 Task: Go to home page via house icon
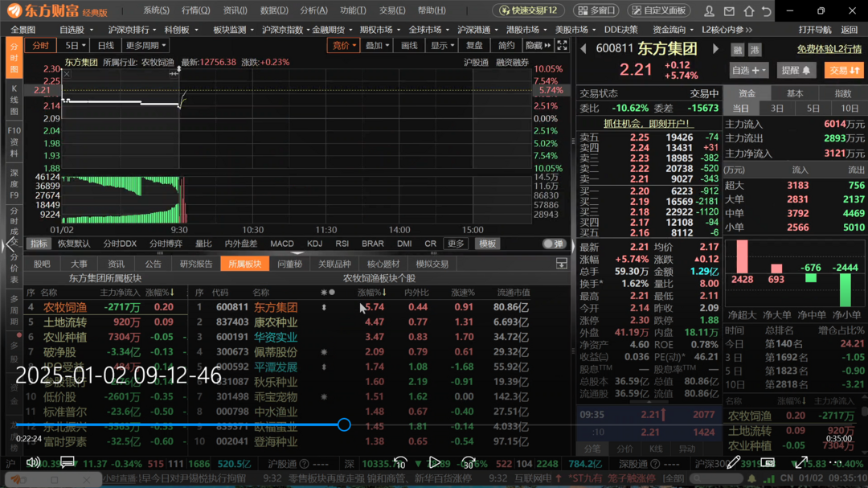point(748,10)
